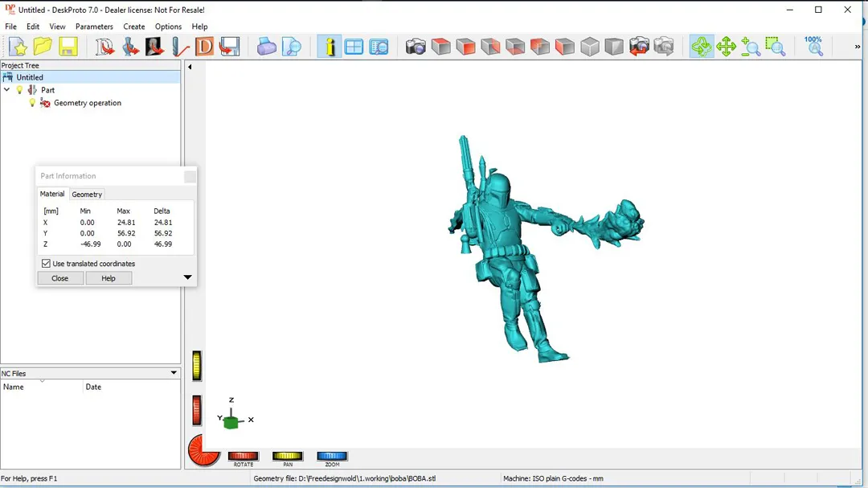Click the plain camera icon

point(416,47)
